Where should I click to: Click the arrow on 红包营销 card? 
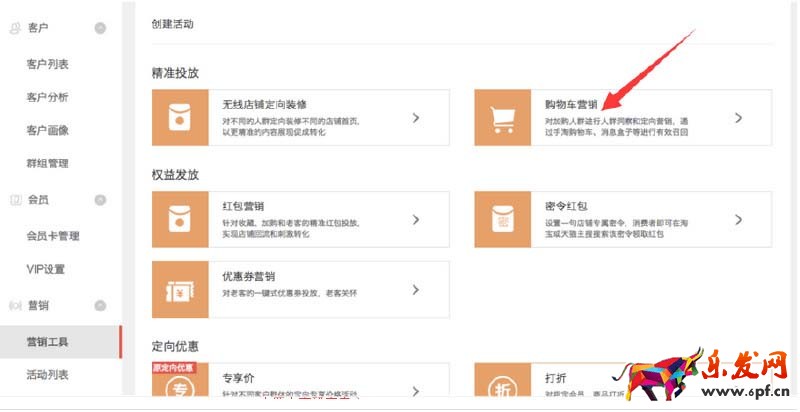click(x=415, y=220)
